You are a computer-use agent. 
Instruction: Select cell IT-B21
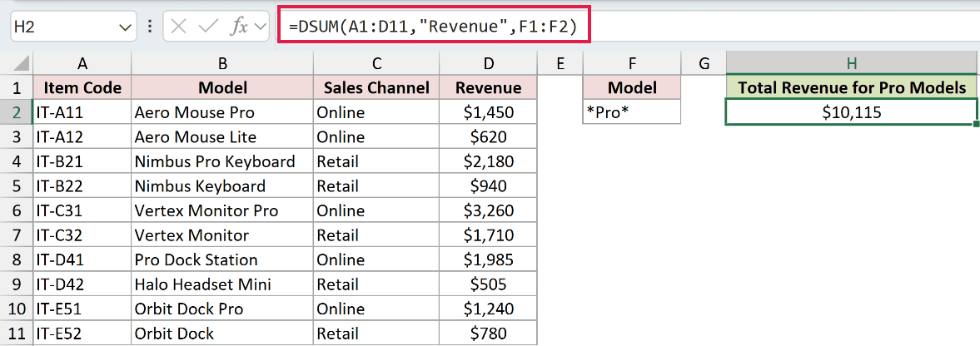[x=82, y=161]
